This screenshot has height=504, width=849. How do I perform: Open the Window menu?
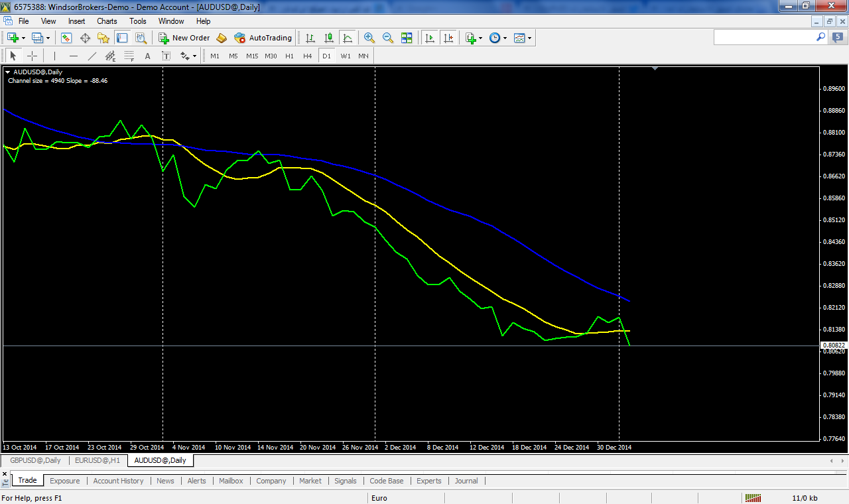click(x=171, y=21)
